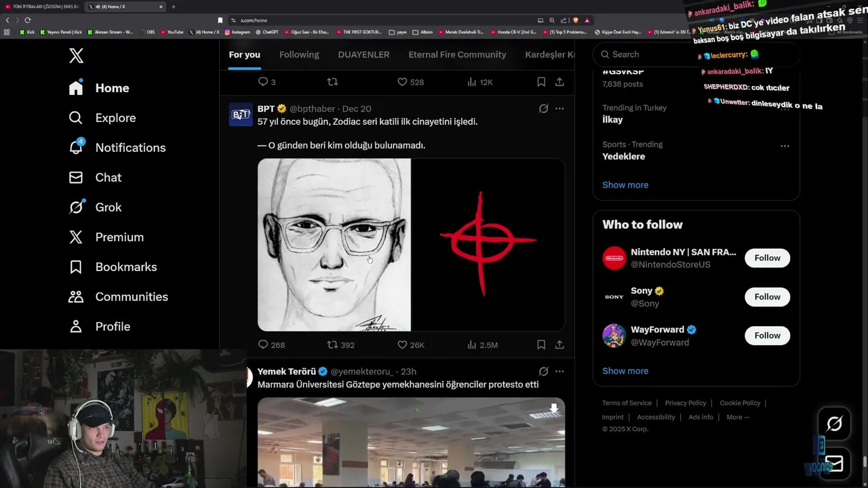The image size is (868, 488).
Task: Open Yemek Terörü author name
Action: pos(287,371)
